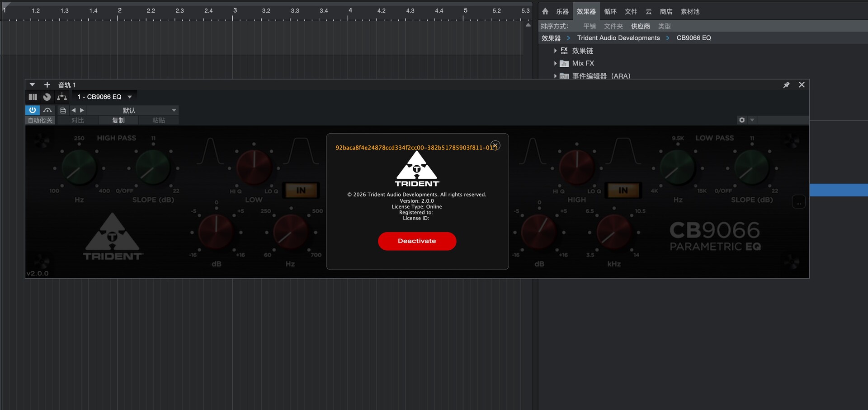Click the sidechain icon beside power
Image resolution: width=868 pixels, height=410 pixels.
click(x=47, y=110)
